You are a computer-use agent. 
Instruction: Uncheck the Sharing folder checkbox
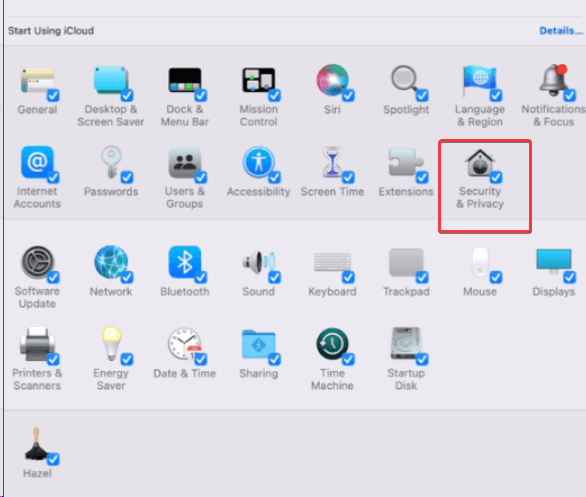coord(274,359)
